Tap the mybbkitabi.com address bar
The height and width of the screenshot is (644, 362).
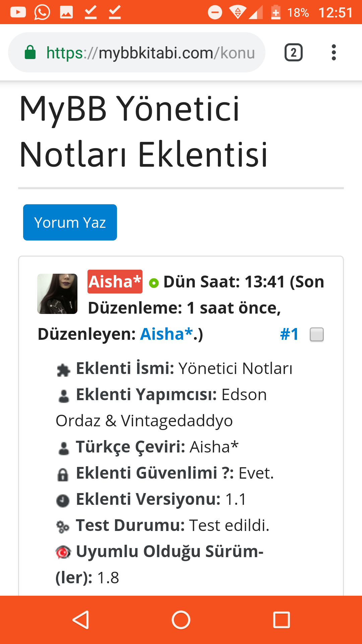pyautogui.click(x=151, y=53)
